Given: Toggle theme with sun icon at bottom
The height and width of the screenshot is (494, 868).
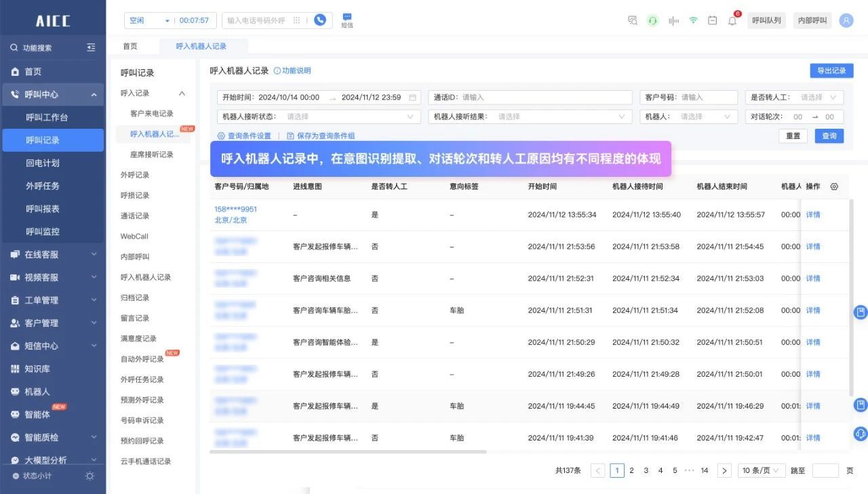Looking at the screenshot, I should [90, 476].
